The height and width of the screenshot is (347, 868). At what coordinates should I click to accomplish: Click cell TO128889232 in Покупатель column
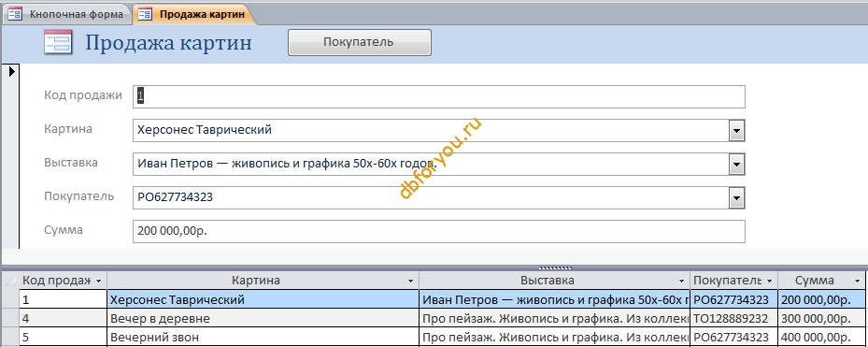point(733,319)
